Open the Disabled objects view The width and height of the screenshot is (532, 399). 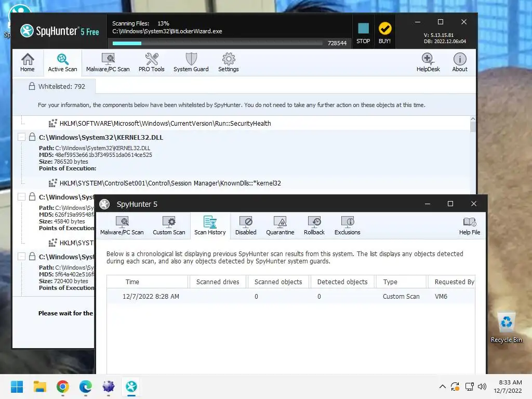coord(246,225)
